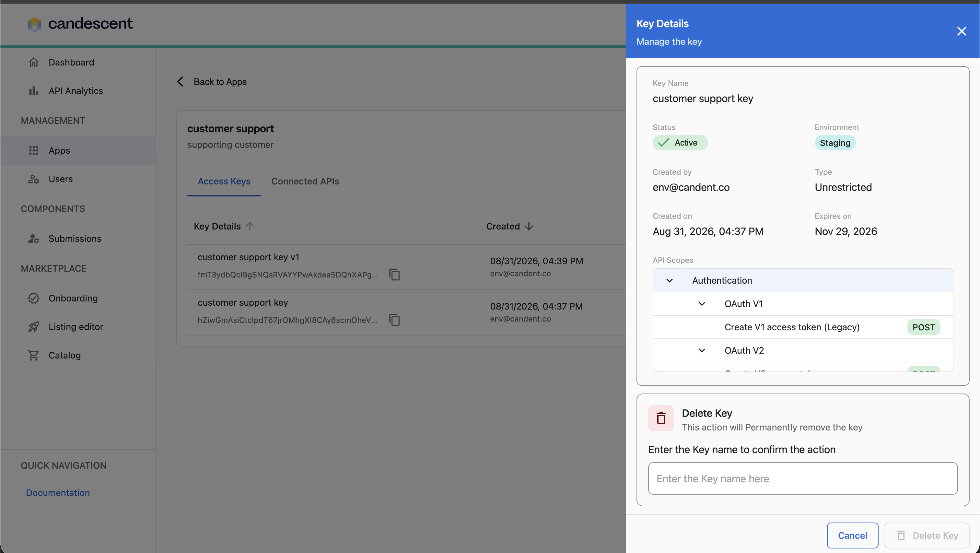Click the 08/31/2026, 04:39 PM created date
The height and width of the screenshot is (553, 980).
pyautogui.click(x=536, y=261)
